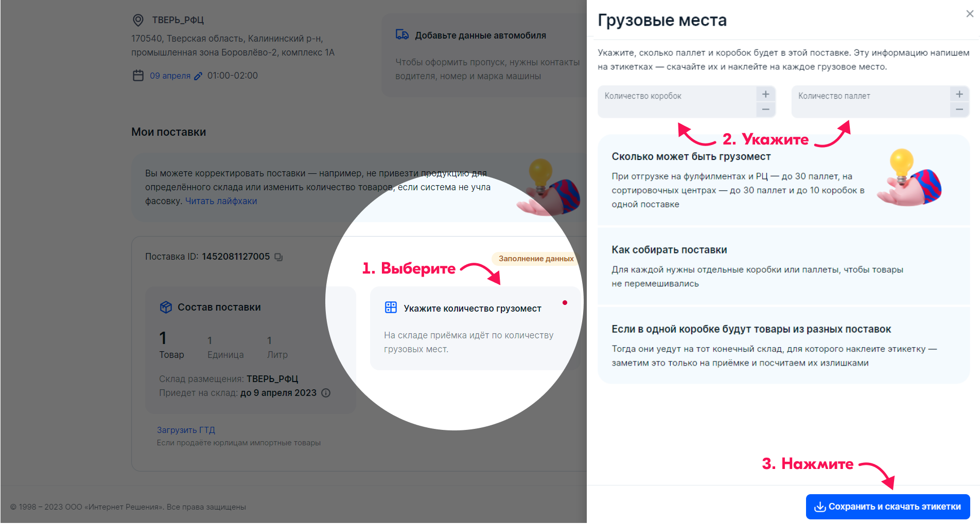
Task: Copy the supply ID number icon
Action: click(x=278, y=257)
